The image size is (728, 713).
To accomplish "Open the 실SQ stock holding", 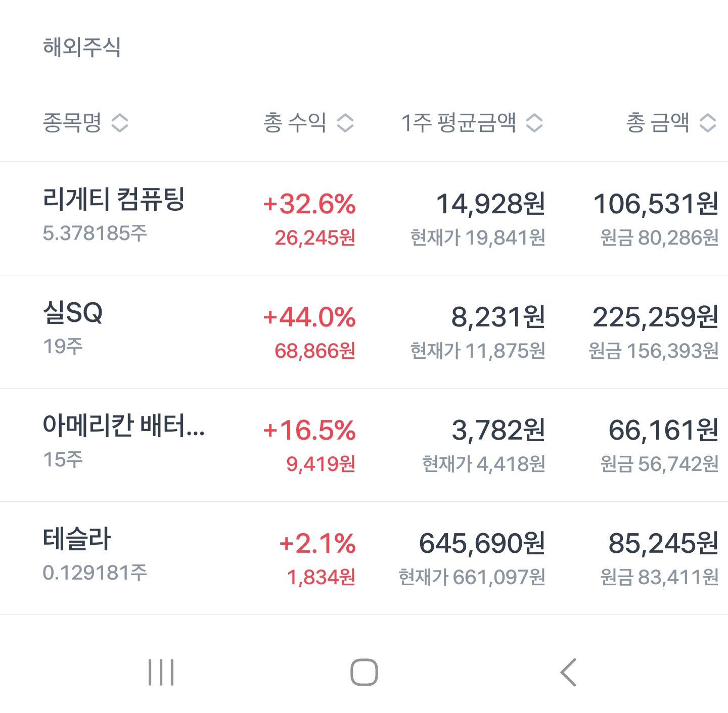I will 73,313.
